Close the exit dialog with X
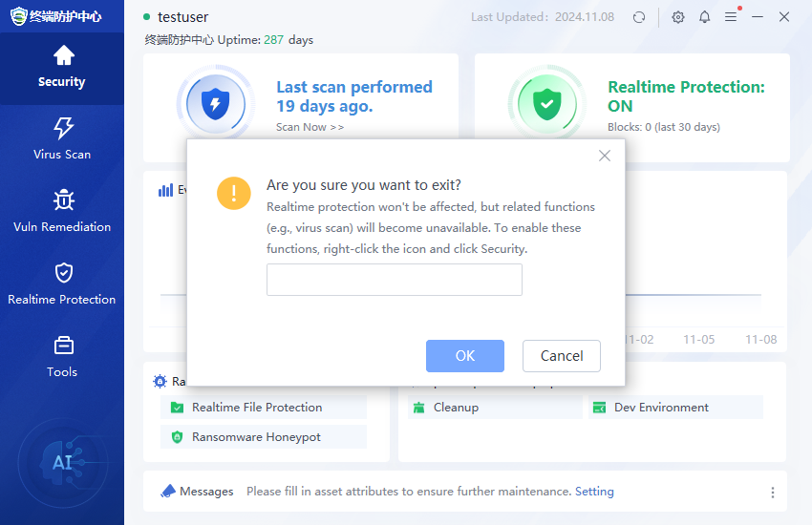Image resolution: width=812 pixels, height=525 pixels. click(604, 156)
